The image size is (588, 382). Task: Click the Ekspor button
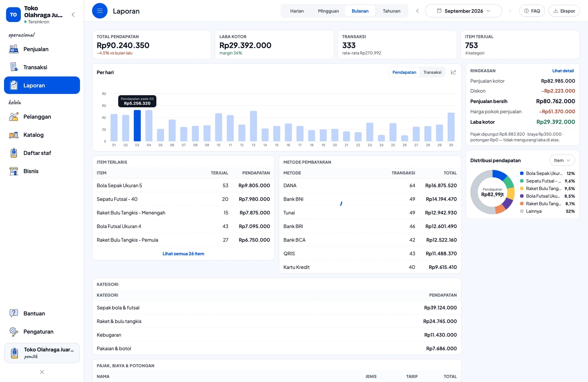(x=564, y=11)
